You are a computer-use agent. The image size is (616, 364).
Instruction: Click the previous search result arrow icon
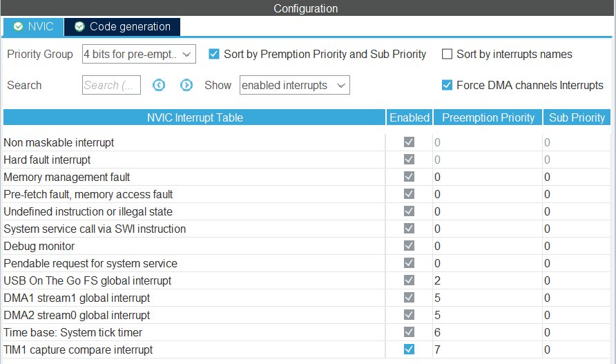(159, 85)
